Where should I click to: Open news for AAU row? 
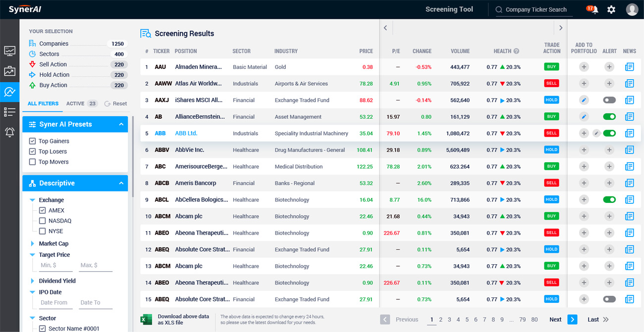pos(630,67)
